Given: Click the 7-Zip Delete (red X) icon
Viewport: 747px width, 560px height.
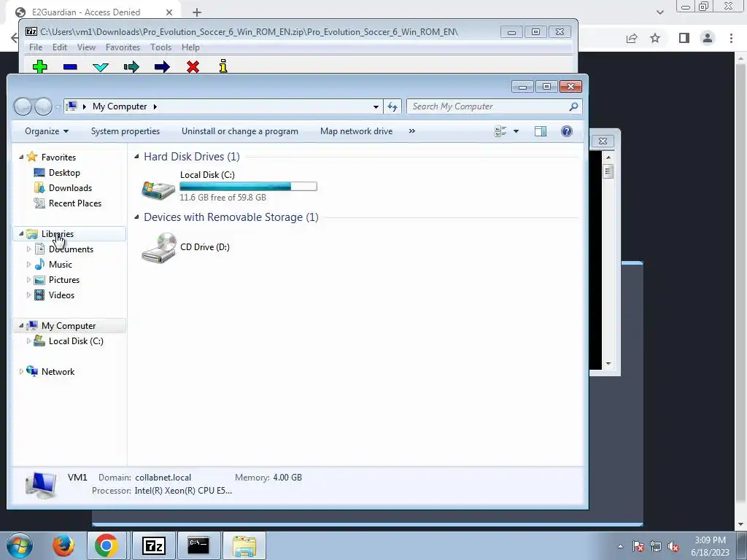Looking at the screenshot, I should (x=193, y=66).
